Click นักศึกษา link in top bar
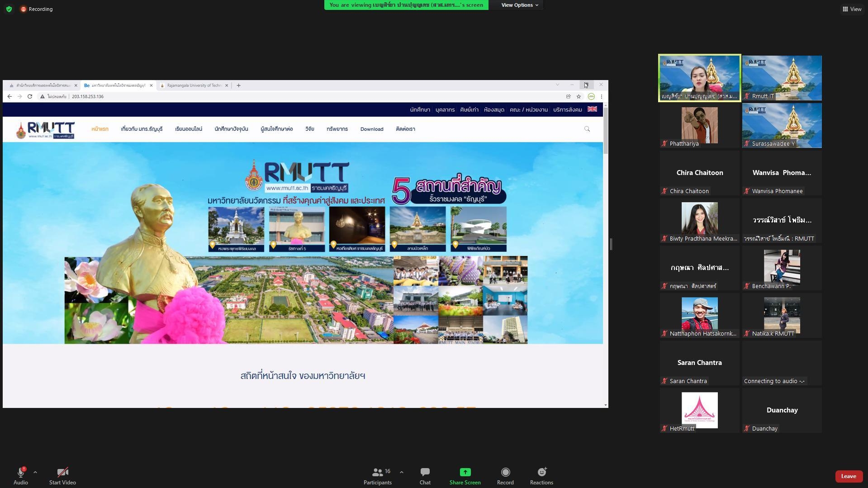 point(420,109)
